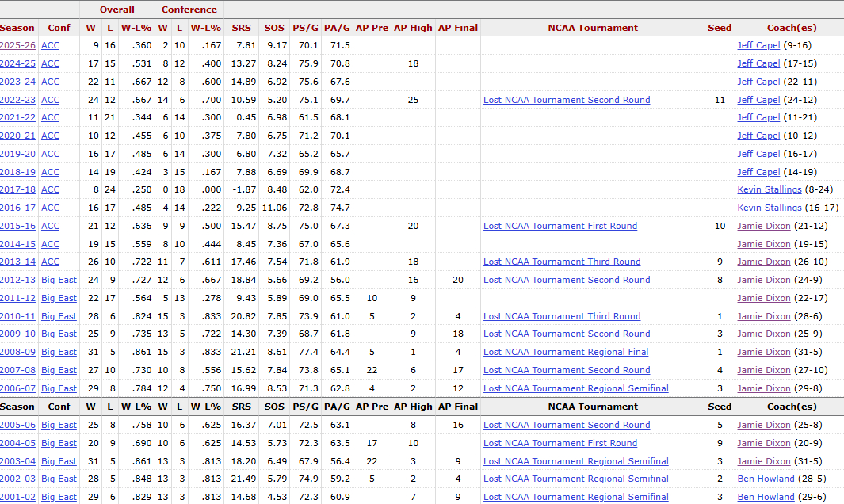Click Coach(es) header in the lower repeated row
Viewport: 844px width, 504px height.
coord(790,407)
